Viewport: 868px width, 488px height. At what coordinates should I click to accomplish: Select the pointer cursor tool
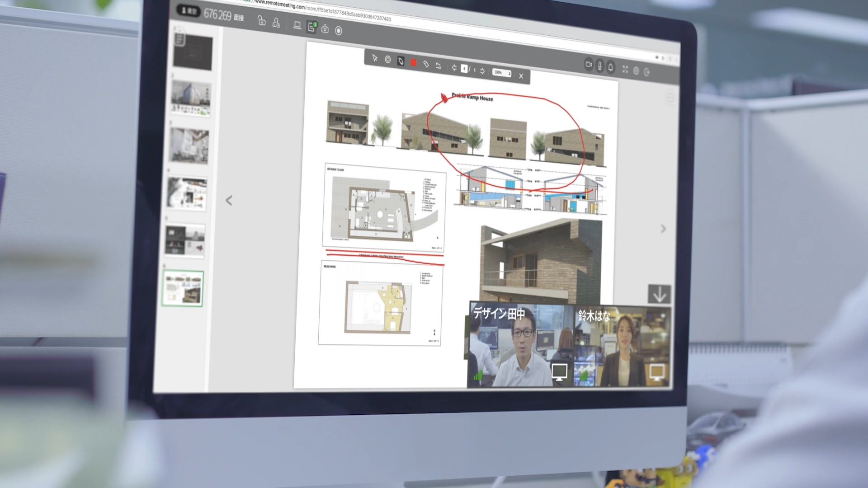coord(374,58)
